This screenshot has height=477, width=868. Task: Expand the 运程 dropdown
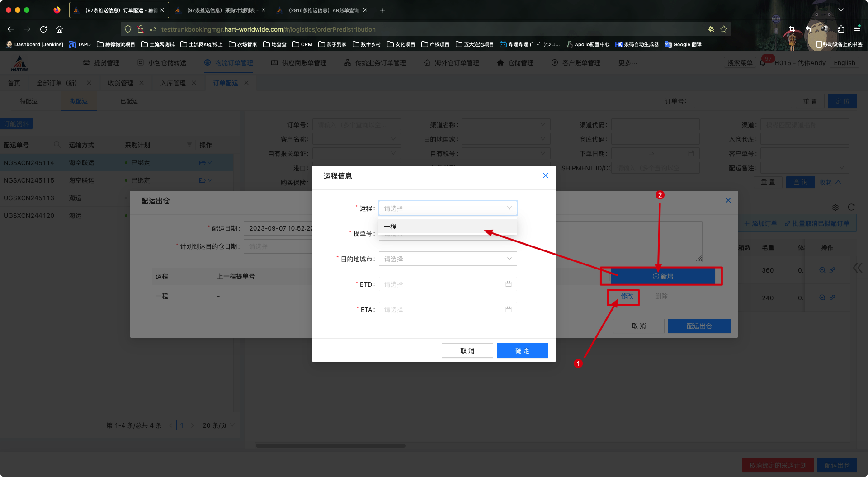[448, 208]
